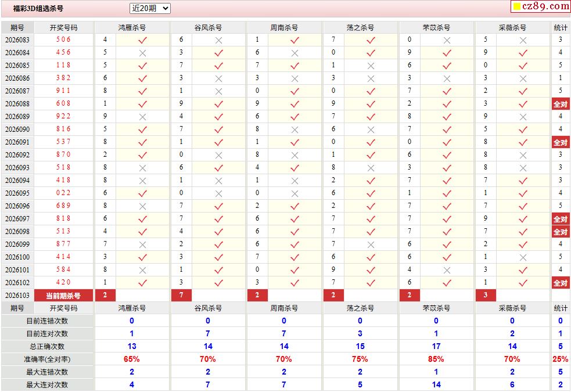Click 鸿雁's current kill number 2 in row 2026103
Screen dimensions: 571x392
pyautogui.click(x=105, y=295)
